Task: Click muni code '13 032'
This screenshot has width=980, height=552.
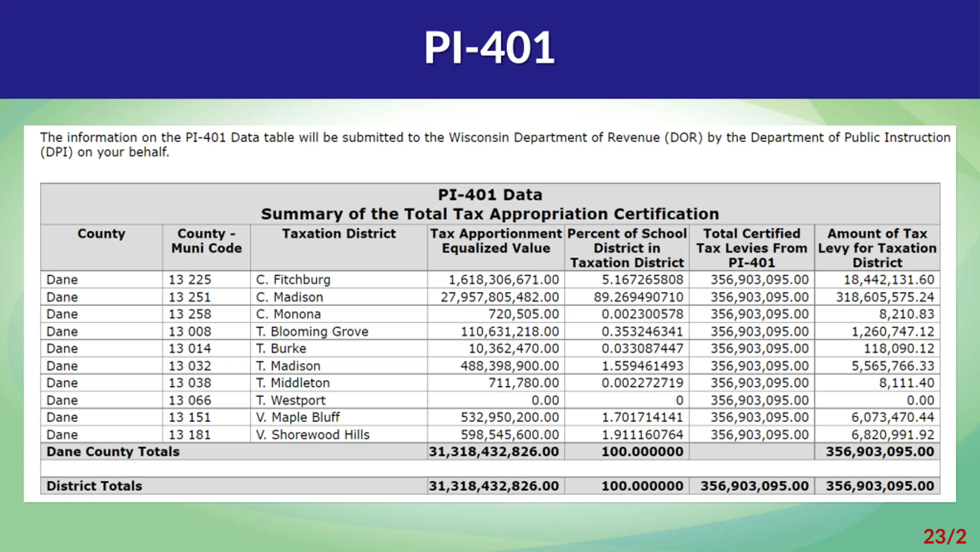Action: click(x=190, y=366)
